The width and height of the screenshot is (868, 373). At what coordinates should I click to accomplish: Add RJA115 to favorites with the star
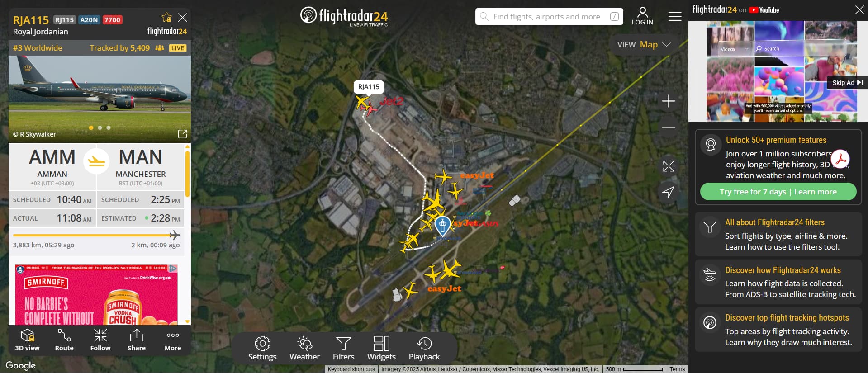(x=166, y=18)
